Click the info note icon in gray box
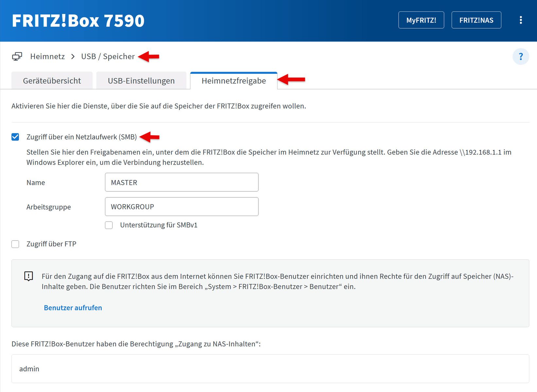 (x=29, y=276)
